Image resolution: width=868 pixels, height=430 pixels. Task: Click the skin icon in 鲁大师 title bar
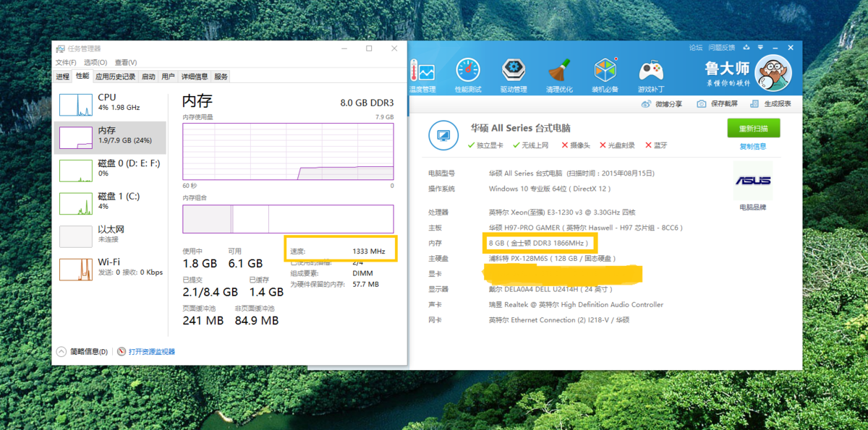point(746,48)
